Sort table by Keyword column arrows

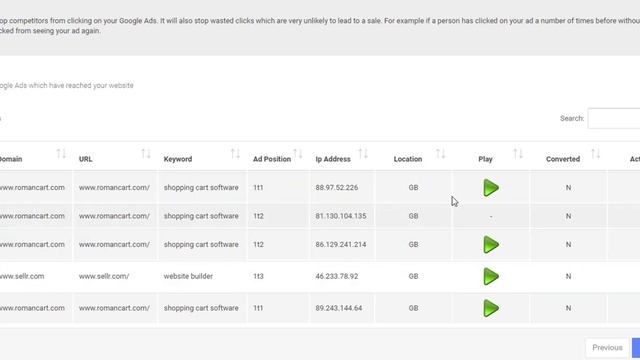pos(235,154)
